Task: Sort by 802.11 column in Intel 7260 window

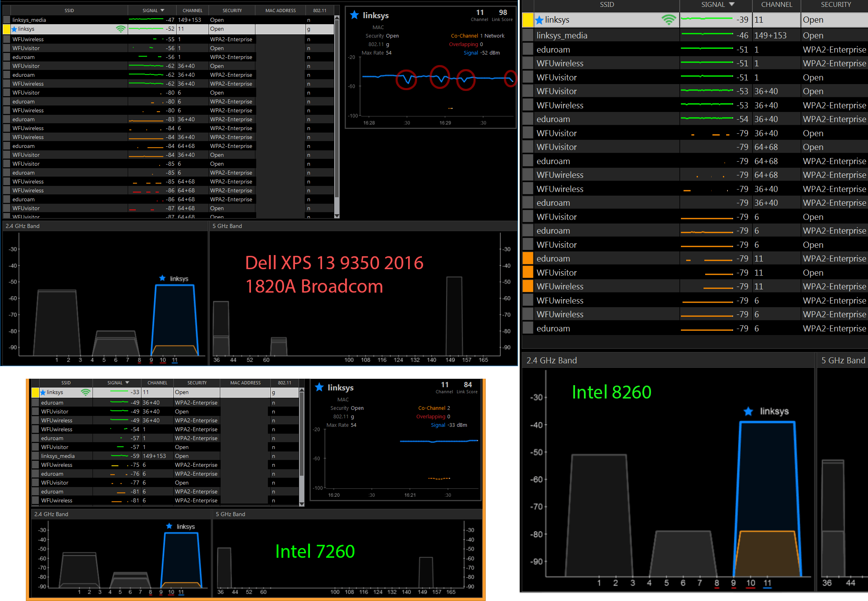Action: [284, 383]
